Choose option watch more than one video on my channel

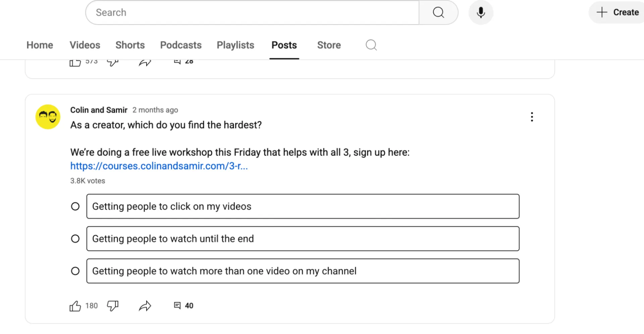point(303,271)
